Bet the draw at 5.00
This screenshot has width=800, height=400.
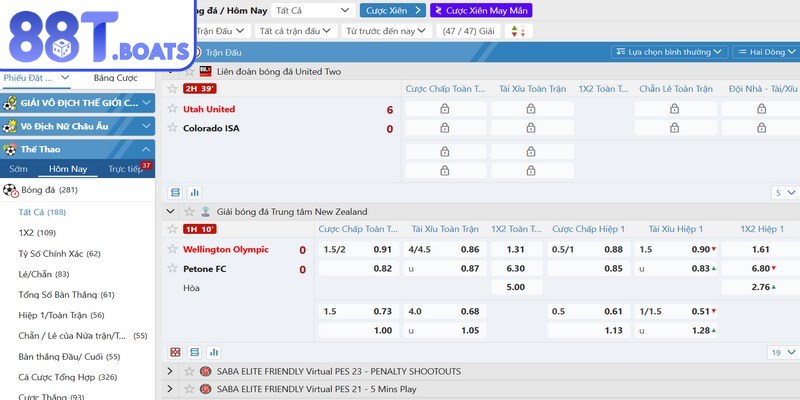click(x=516, y=287)
